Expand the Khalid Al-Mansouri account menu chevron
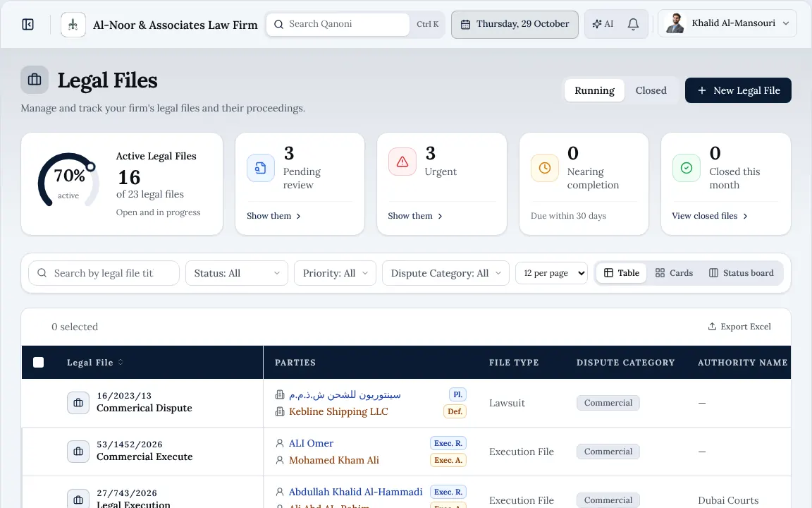 coord(786,23)
